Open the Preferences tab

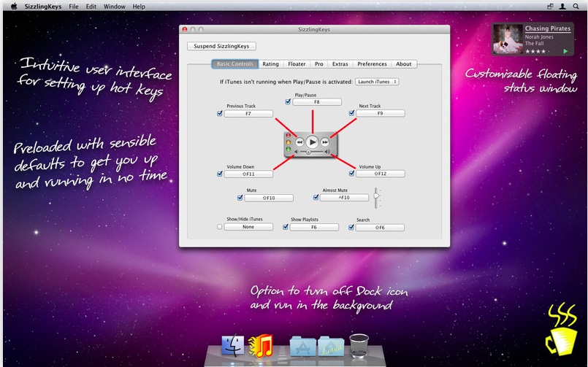pyautogui.click(x=372, y=64)
